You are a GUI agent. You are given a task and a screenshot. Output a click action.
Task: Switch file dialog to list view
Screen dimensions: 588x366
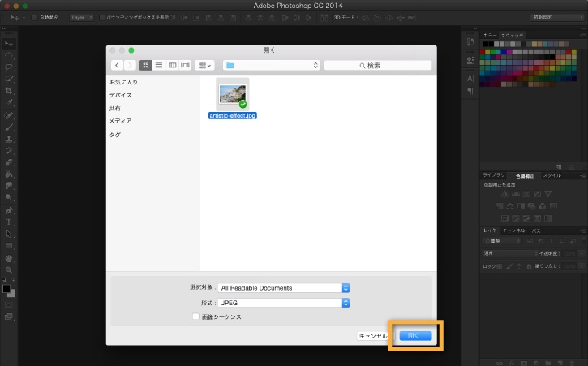pos(159,65)
